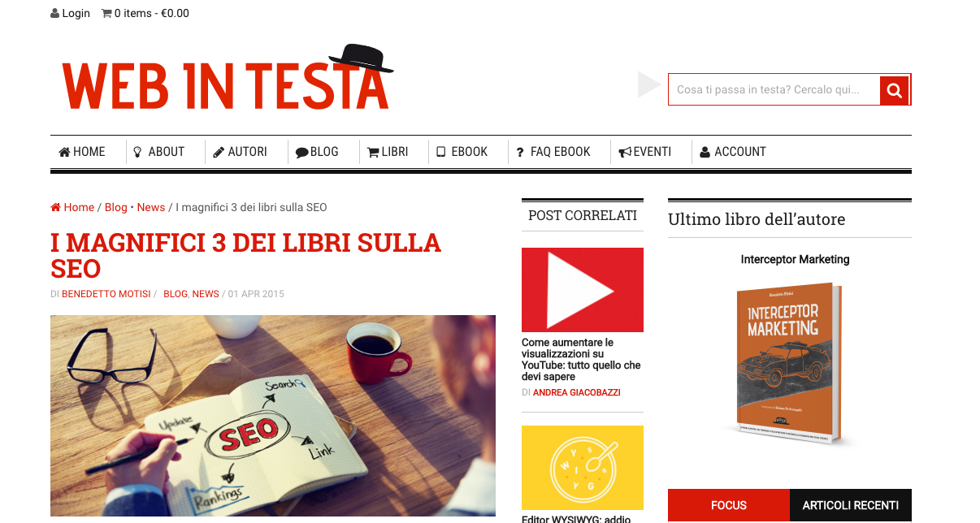Image resolution: width=980 pixels, height=523 pixels.
Task: Click the Login user icon
Action: 54,13
